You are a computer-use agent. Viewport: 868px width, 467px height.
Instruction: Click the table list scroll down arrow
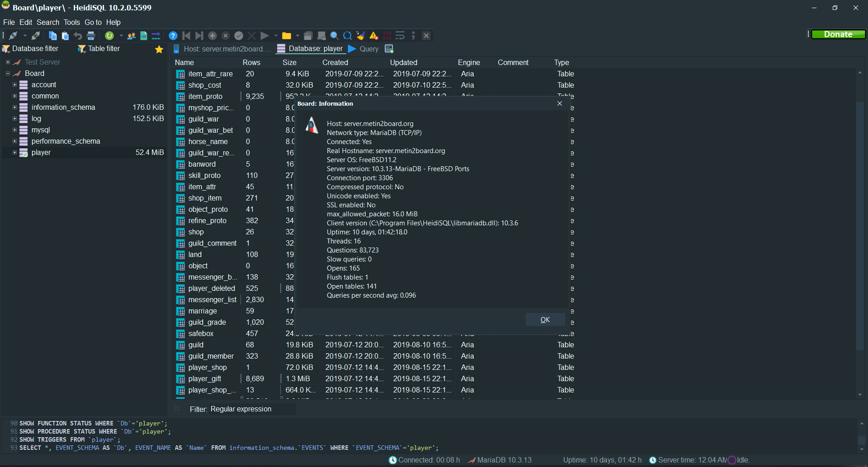pyautogui.click(x=860, y=394)
